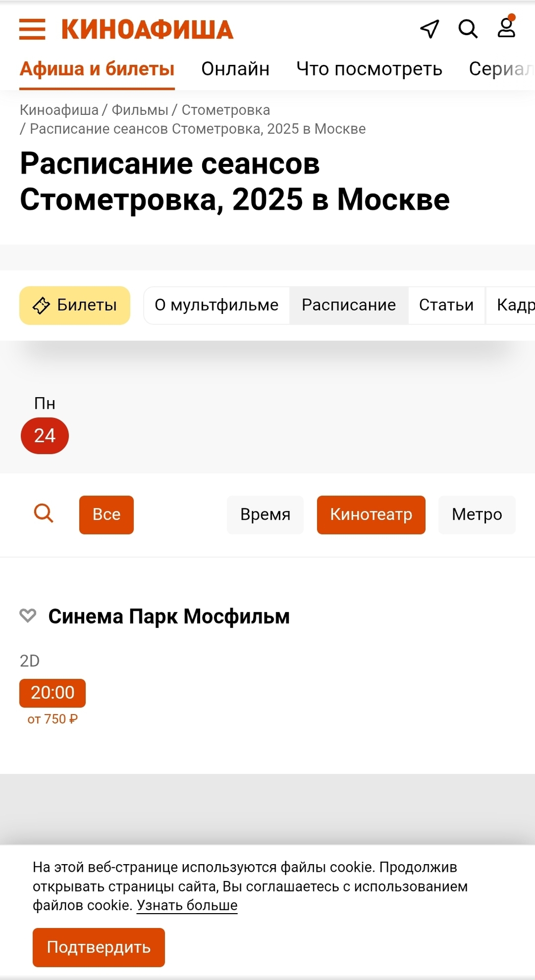The height and width of the screenshot is (980, 535).
Task: Open the Онлайн section
Action: pos(235,69)
